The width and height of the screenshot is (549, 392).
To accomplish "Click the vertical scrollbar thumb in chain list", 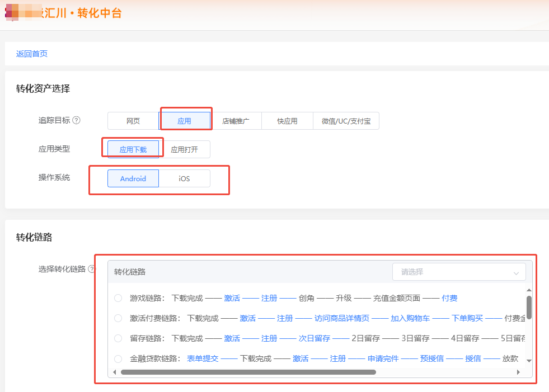I will pos(529,308).
